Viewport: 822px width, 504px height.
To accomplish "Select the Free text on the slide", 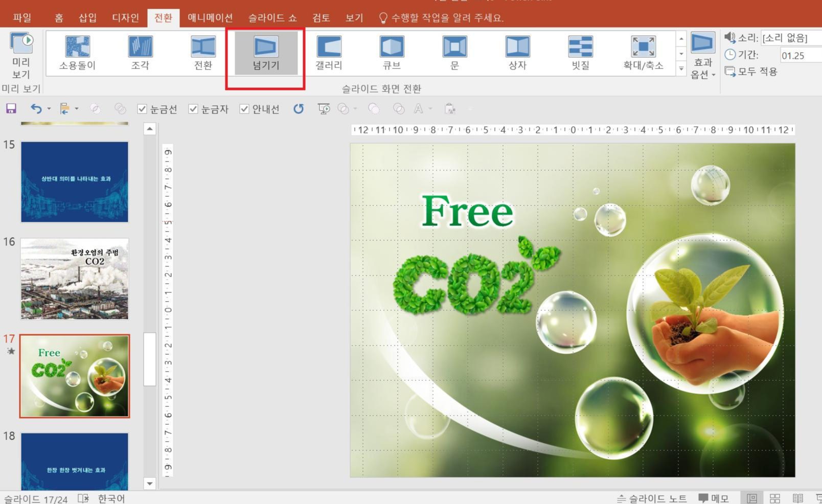I will 467,211.
